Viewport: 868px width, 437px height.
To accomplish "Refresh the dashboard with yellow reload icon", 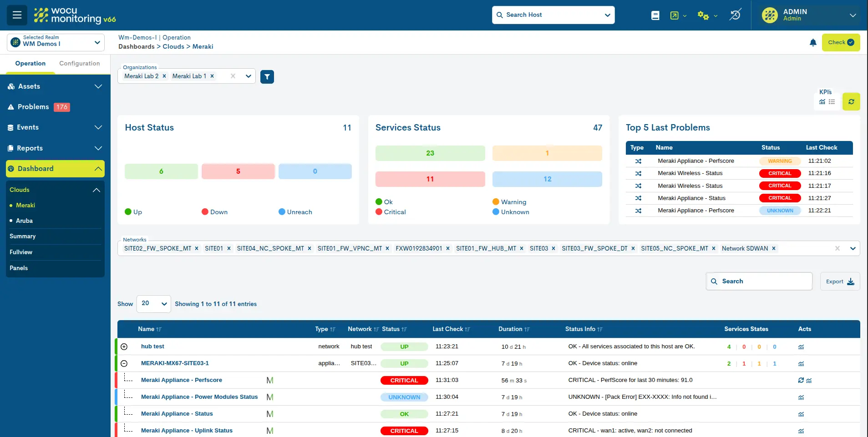I will pyautogui.click(x=851, y=102).
